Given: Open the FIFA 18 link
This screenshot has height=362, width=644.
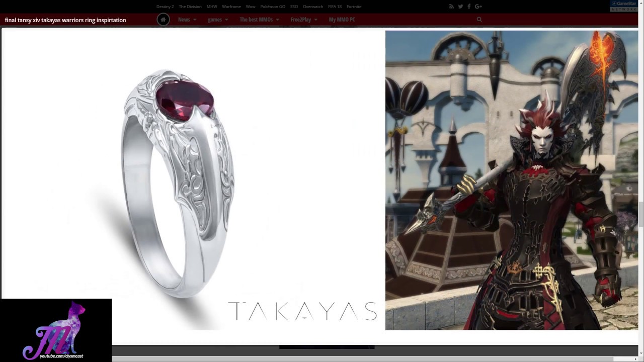Looking at the screenshot, I should [x=335, y=7].
